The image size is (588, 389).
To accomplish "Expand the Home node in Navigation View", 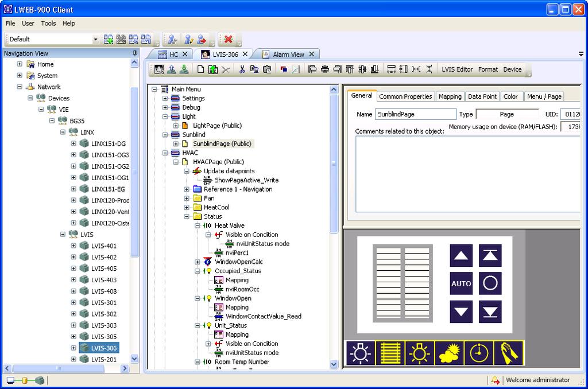I will point(20,64).
